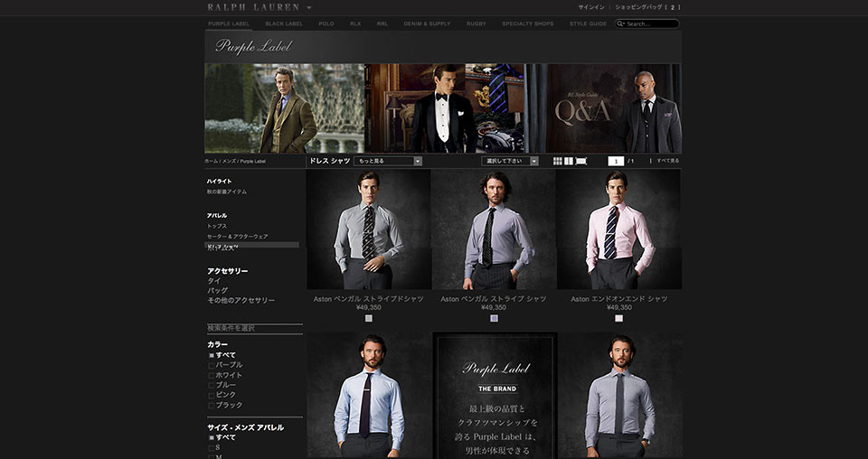Check the ピンク color checkbox
This screenshot has height=459, width=868.
click(212, 396)
